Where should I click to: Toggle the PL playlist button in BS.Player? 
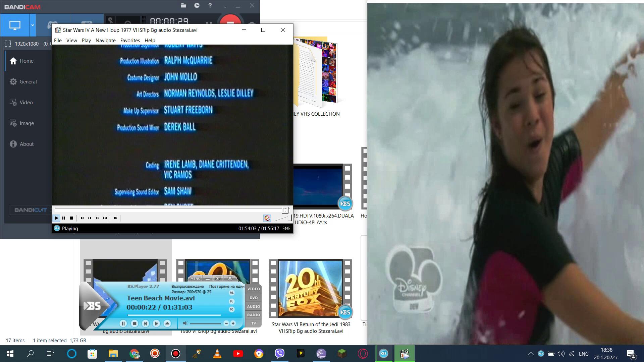(231, 301)
